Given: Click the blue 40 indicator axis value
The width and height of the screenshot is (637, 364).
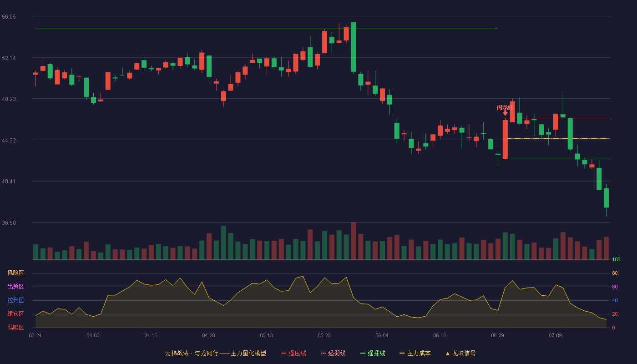Looking at the screenshot, I should [x=615, y=300].
